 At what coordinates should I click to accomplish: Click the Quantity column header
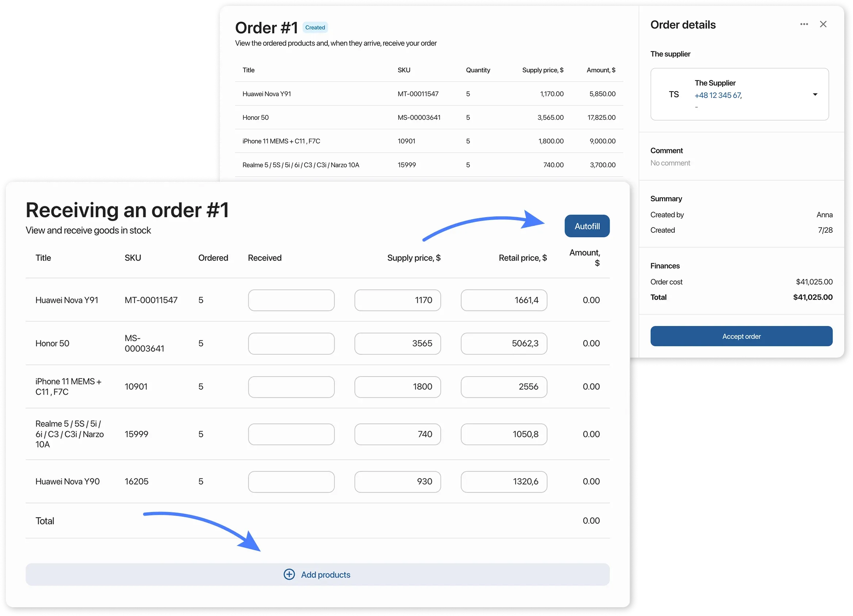coord(478,70)
